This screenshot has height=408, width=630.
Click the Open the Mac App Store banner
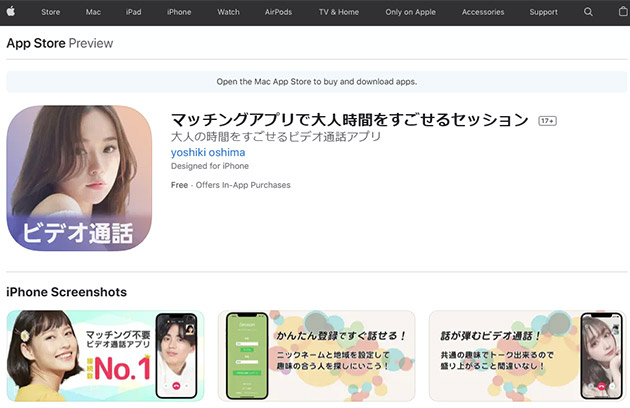point(317,82)
